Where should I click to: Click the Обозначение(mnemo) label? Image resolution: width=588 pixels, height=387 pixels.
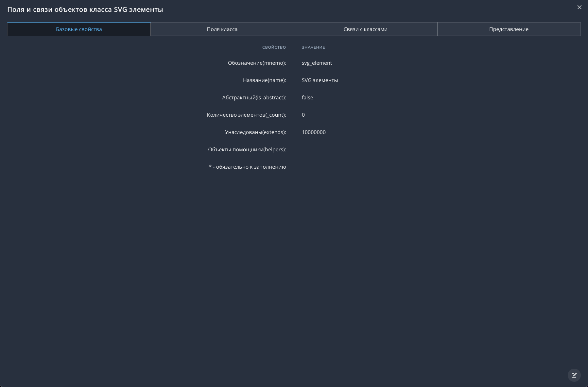[257, 63]
